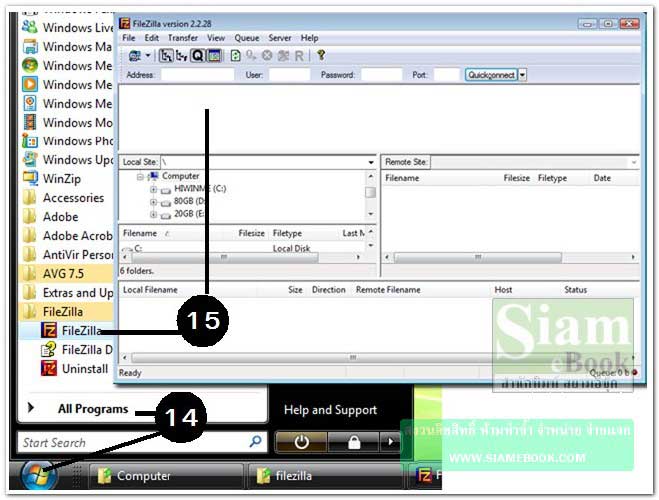Click the Password input field
This screenshot has height=500, width=659.
tap(382, 75)
